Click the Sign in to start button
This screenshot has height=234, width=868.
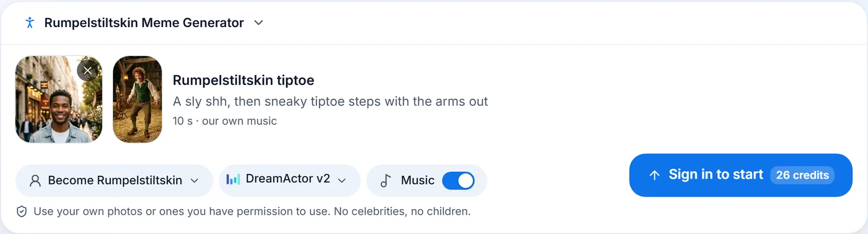(740, 175)
